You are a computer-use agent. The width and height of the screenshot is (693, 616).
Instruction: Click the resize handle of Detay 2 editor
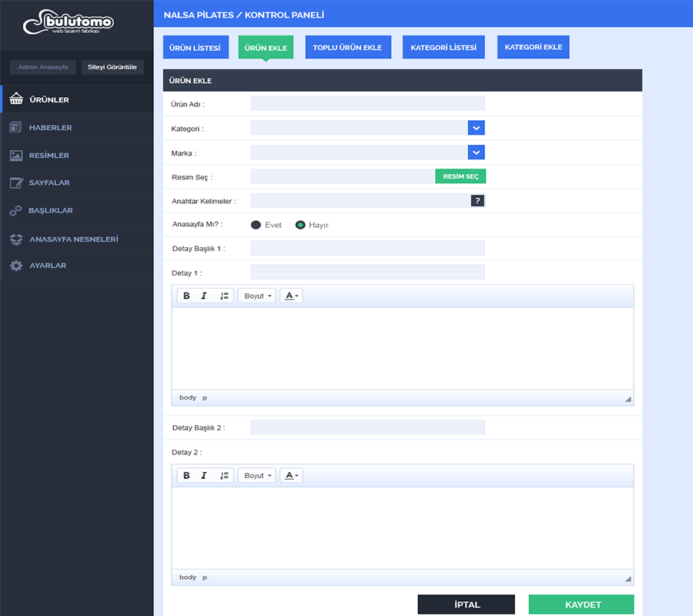click(628, 579)
